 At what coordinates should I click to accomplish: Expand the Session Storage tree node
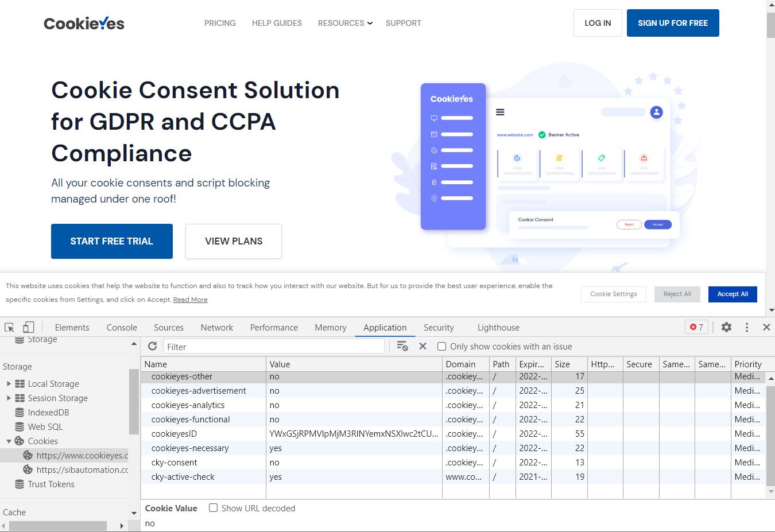tap(9, 398)
